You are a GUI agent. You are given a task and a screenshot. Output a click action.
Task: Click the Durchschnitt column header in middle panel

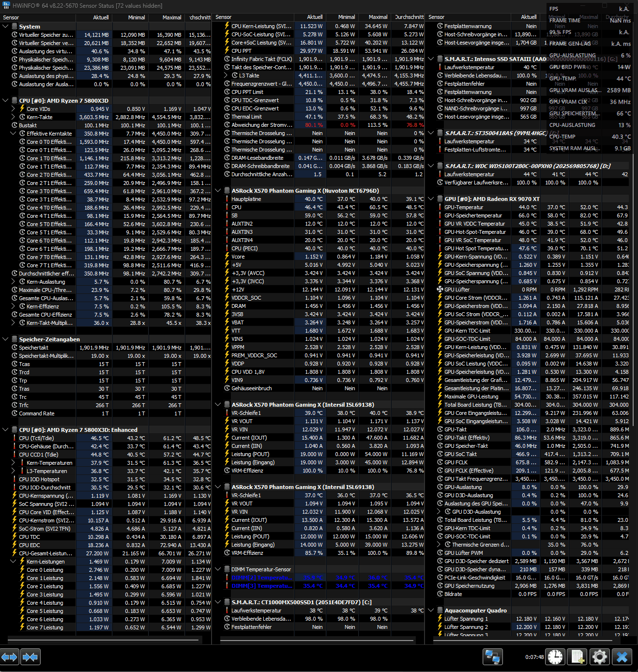pos(408,17)
